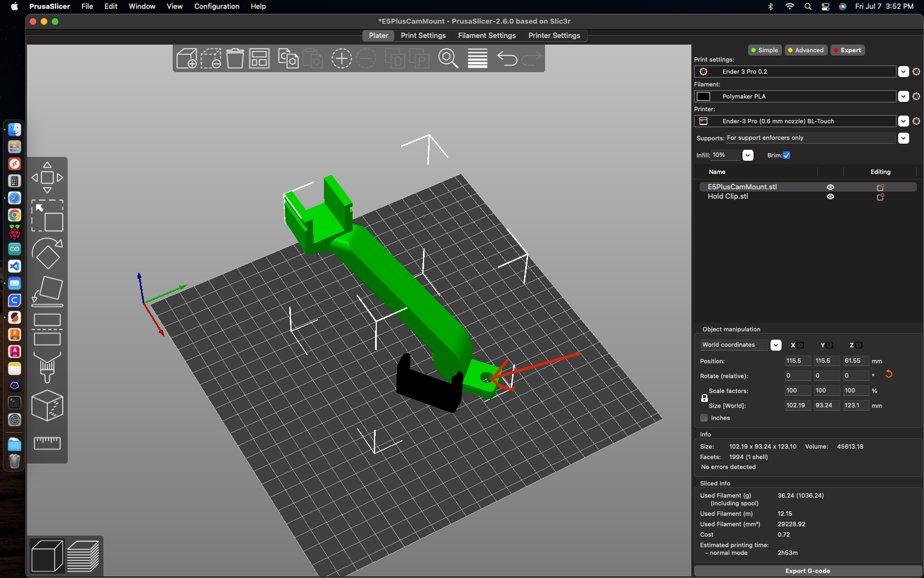Viewport: 924px width, 578px height.
Task: Click the Export G-code button
Action: 807,571
